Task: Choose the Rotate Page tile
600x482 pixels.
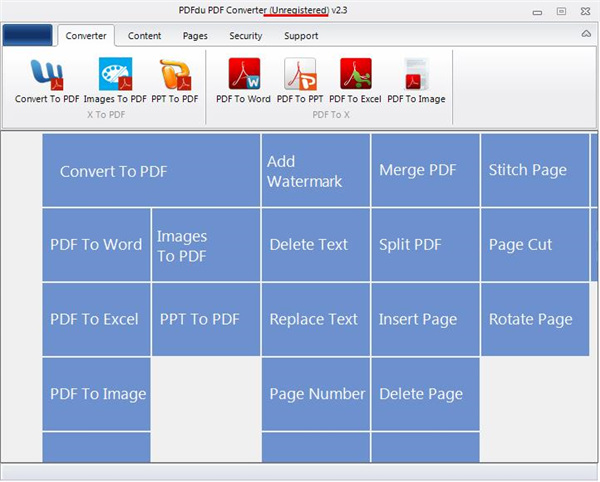Action: click(534, 320)
